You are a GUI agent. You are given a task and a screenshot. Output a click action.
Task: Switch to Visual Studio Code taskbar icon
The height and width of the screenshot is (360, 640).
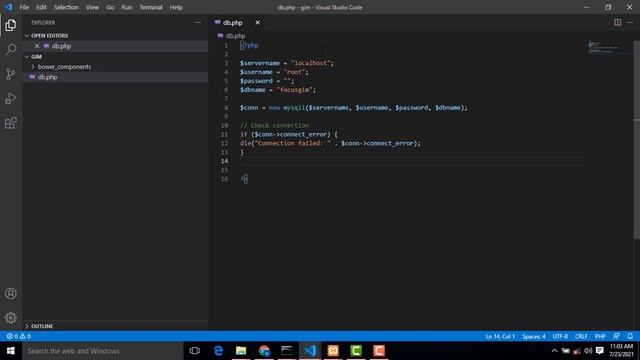(310, 351)
